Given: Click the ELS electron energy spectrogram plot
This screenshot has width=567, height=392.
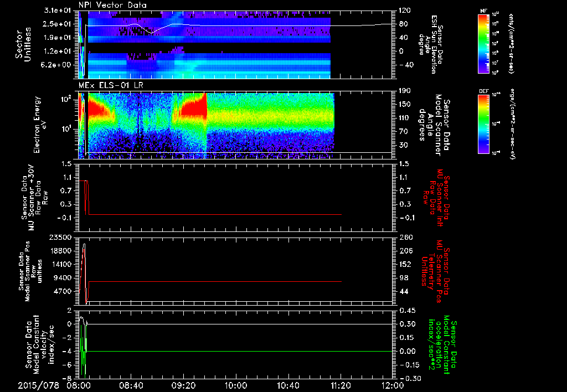Looking at the screenshot, I should (x=235, y=125).
